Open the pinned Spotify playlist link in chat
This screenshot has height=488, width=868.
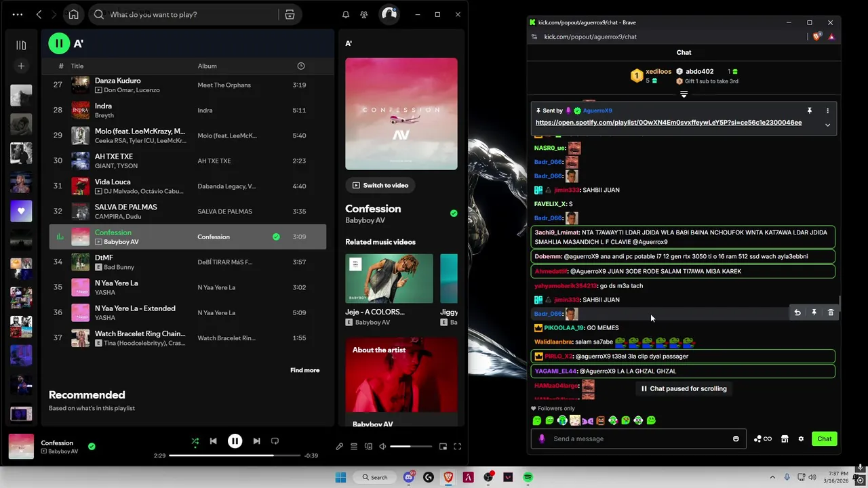pos(669,123)
